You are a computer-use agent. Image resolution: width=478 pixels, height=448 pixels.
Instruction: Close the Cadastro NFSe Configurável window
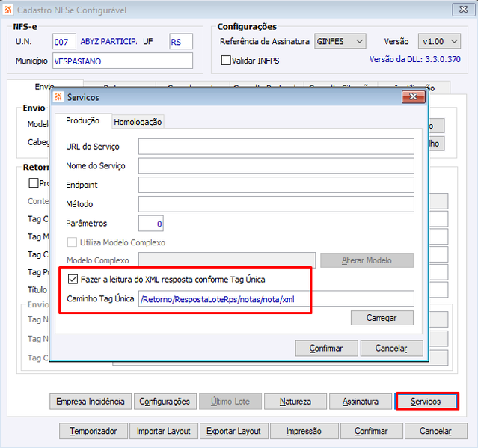[463, 10]
